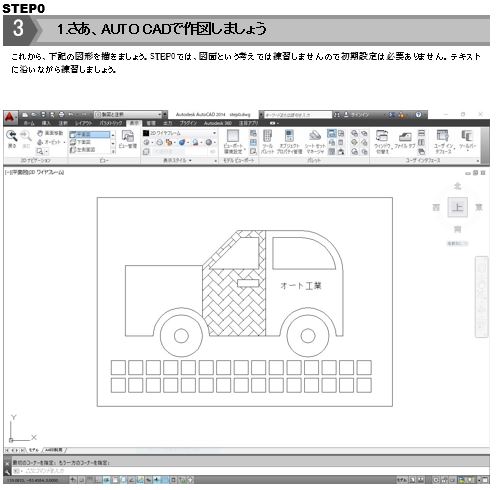Screen dimensions: 496x490
Task: Expand the 表示スタイル panel title arrow
Action: (x=190, y=160)
